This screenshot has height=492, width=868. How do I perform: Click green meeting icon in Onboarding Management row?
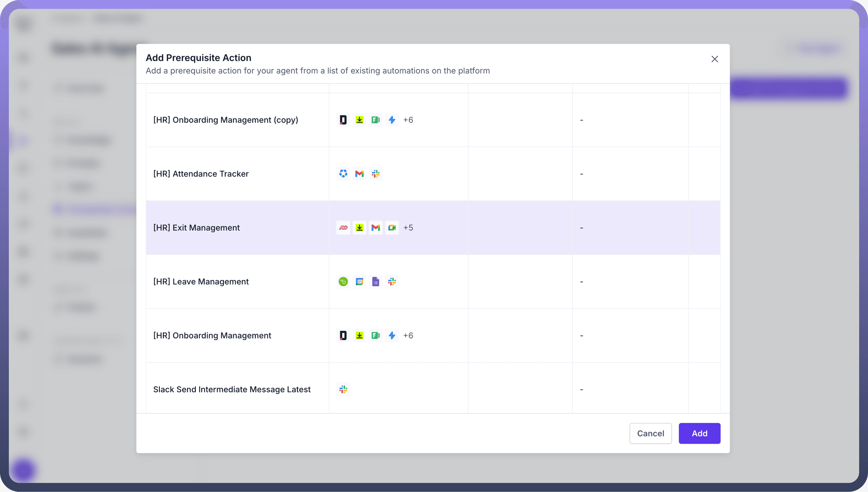point(375,335)
